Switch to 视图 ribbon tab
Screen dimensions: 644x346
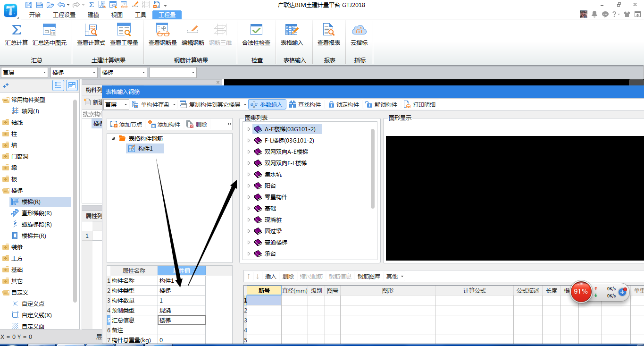point(117,15)
